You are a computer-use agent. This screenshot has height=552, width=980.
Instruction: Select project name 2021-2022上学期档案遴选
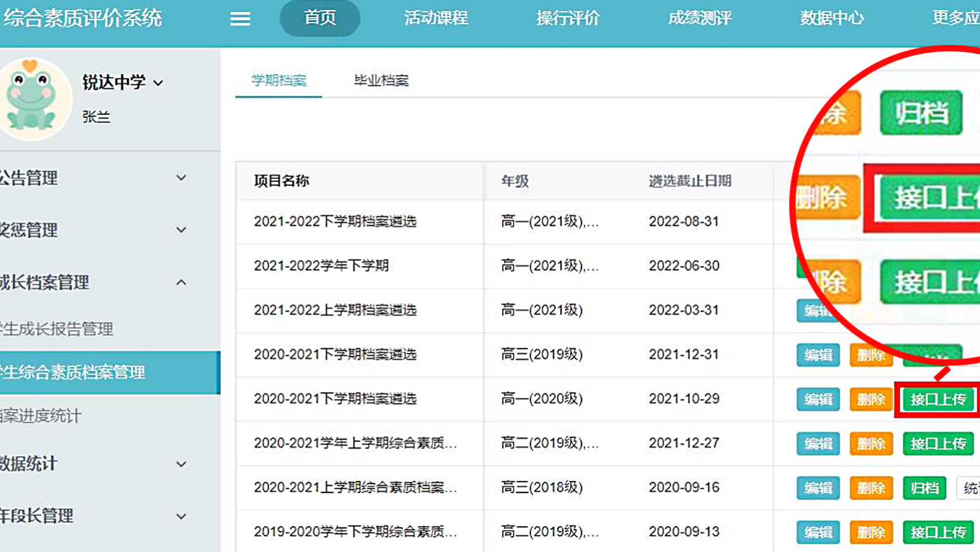pyautogui.click(x=335, y=310)
